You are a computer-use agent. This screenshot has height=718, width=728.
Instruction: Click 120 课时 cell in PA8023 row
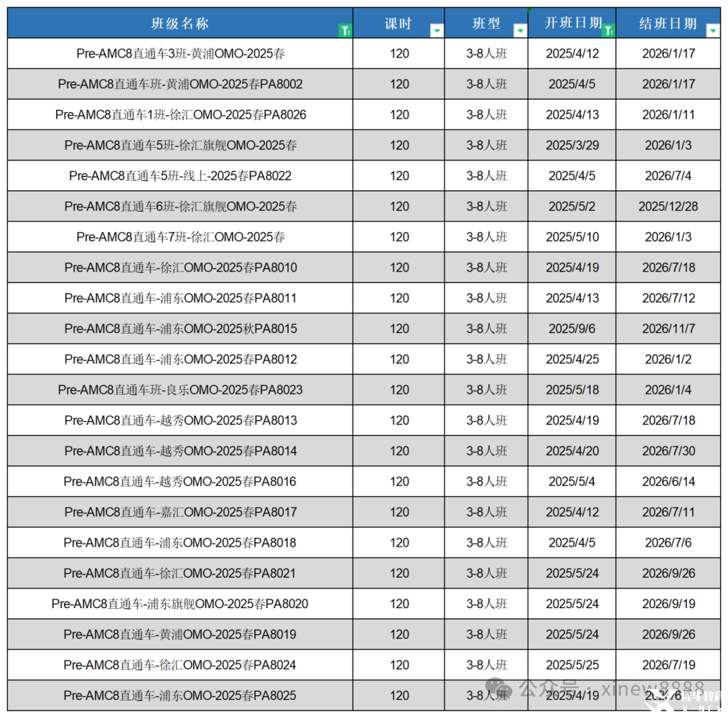[399, 390]
